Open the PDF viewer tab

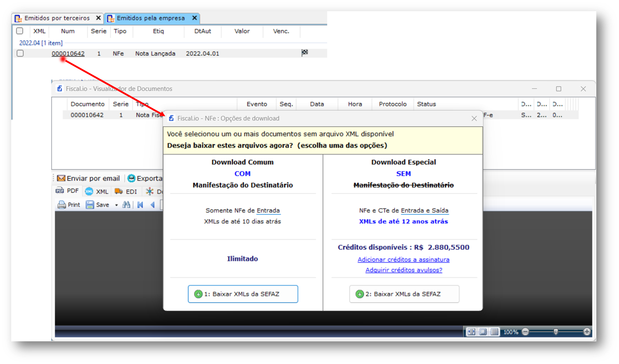(67, 191)
